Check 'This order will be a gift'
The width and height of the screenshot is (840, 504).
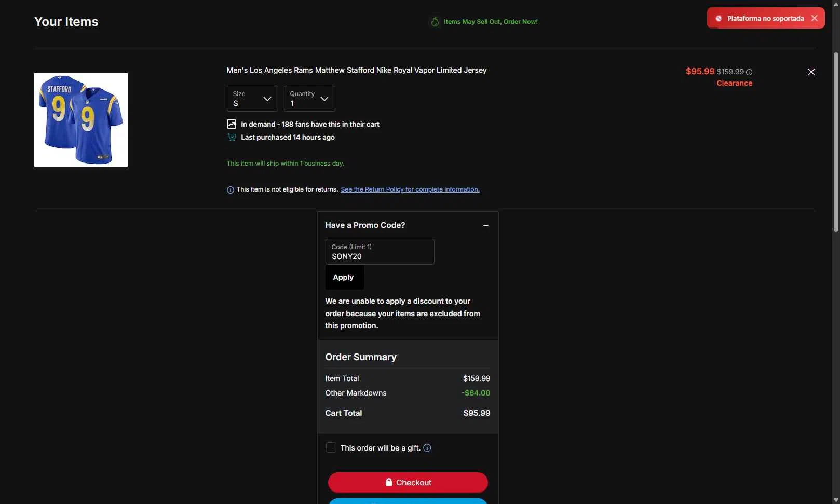click(x=331, y=447)
